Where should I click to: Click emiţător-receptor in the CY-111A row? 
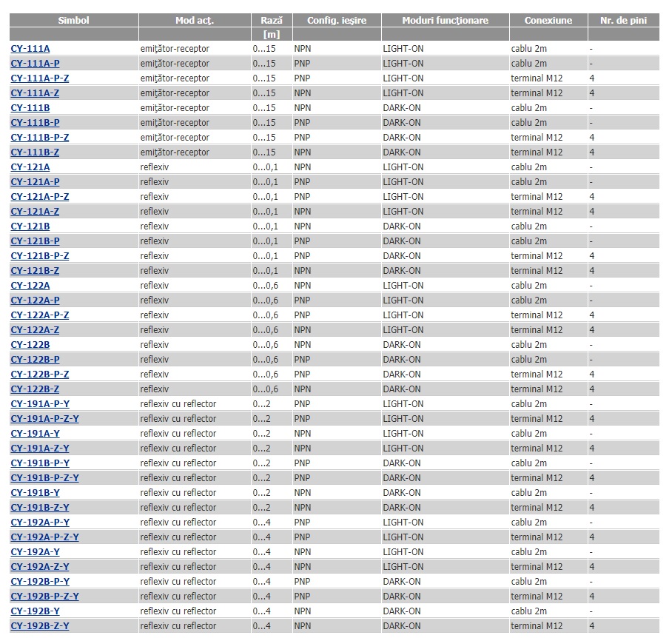coord(175,49)
